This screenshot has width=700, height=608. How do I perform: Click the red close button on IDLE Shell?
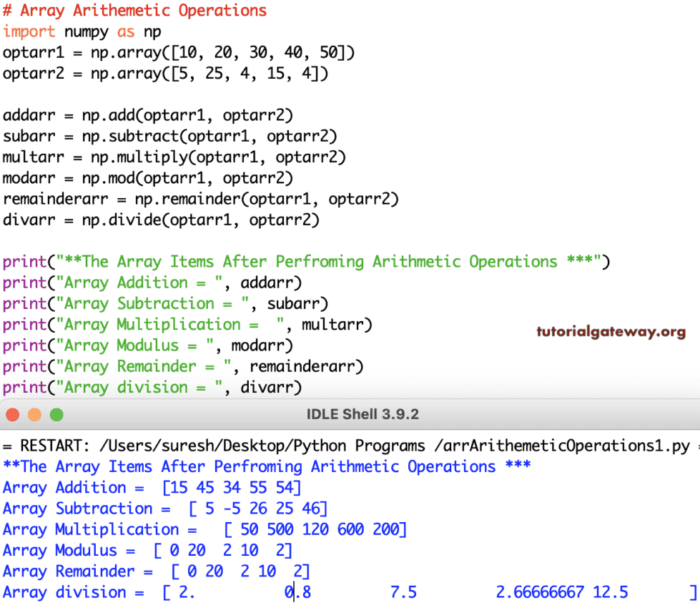[x=12, y=414]
